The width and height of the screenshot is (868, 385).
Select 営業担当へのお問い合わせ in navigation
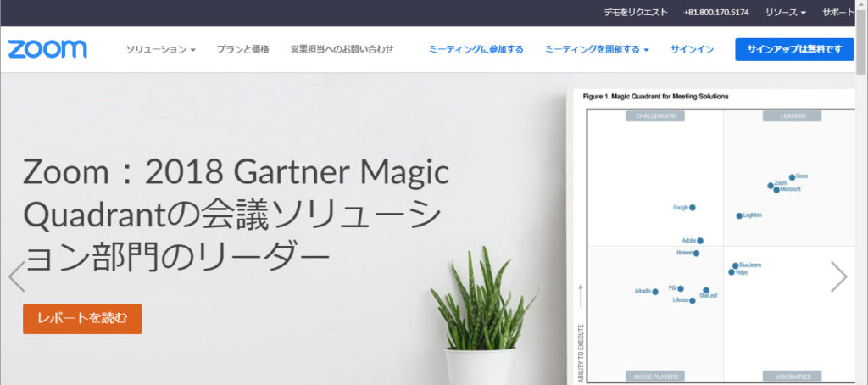(x=342, y=49)
